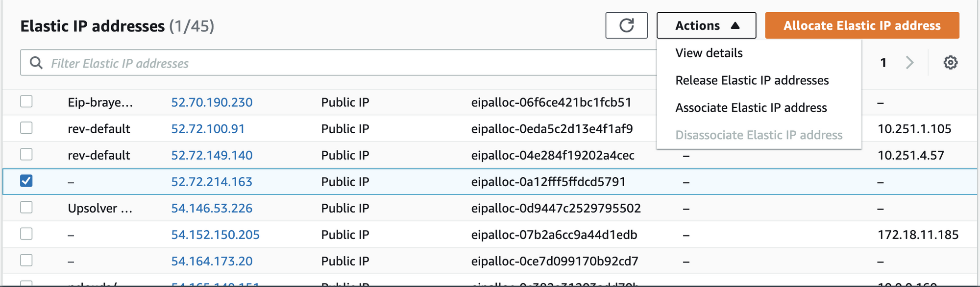Viewport: 980px width, 287px height.
Task: Click page number 1 in pagination
Action: (x=883, y=63)
